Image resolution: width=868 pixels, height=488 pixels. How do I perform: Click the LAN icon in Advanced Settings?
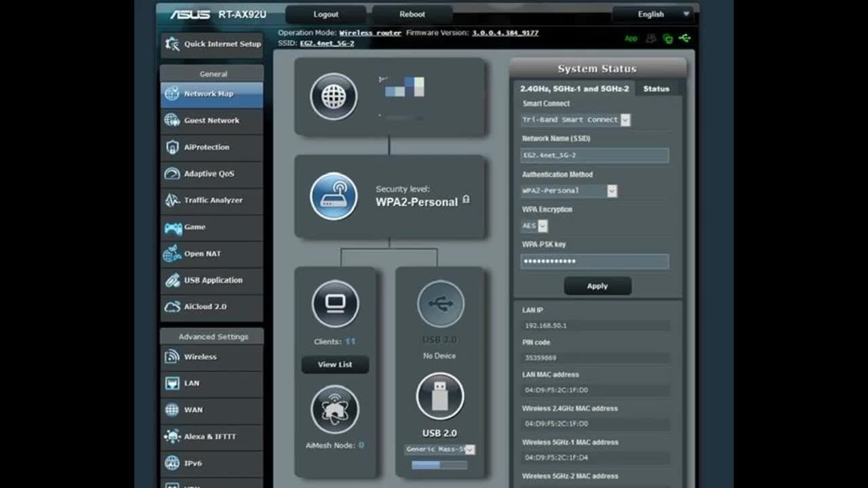coord(172,383)
